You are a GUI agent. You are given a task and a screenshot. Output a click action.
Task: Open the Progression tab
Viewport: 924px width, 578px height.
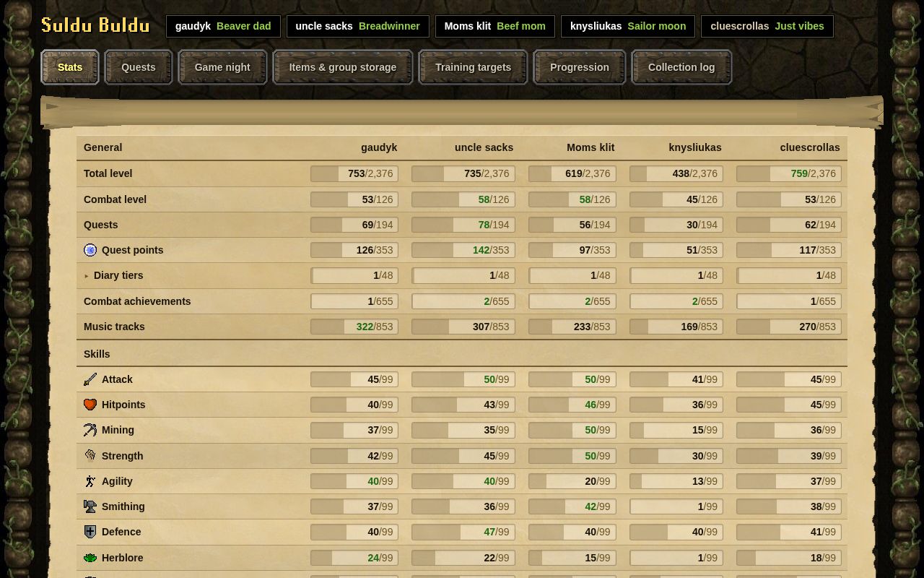coord(580,67)
